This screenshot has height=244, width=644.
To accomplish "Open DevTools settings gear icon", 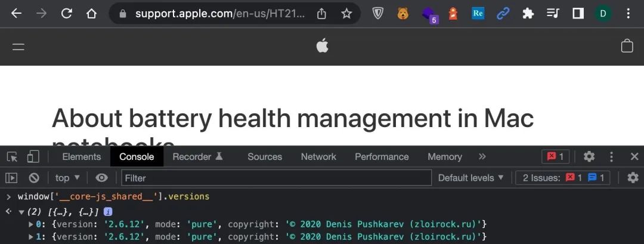I will pos(589,156).
